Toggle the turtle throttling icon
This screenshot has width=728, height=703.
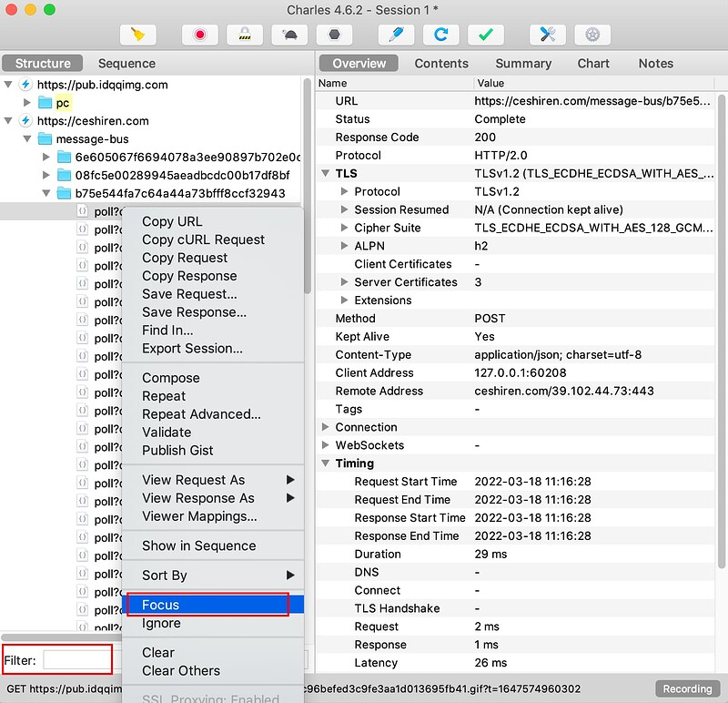coord(289,35)
